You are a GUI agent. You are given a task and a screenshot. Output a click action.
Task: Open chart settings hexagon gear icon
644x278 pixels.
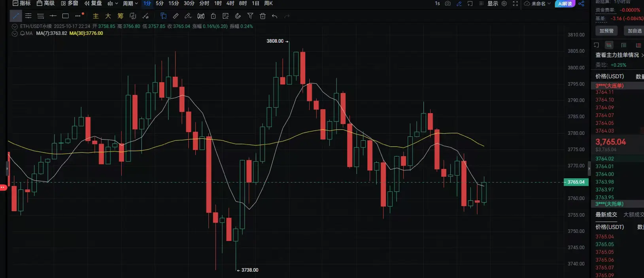click(x=504, y=3)
